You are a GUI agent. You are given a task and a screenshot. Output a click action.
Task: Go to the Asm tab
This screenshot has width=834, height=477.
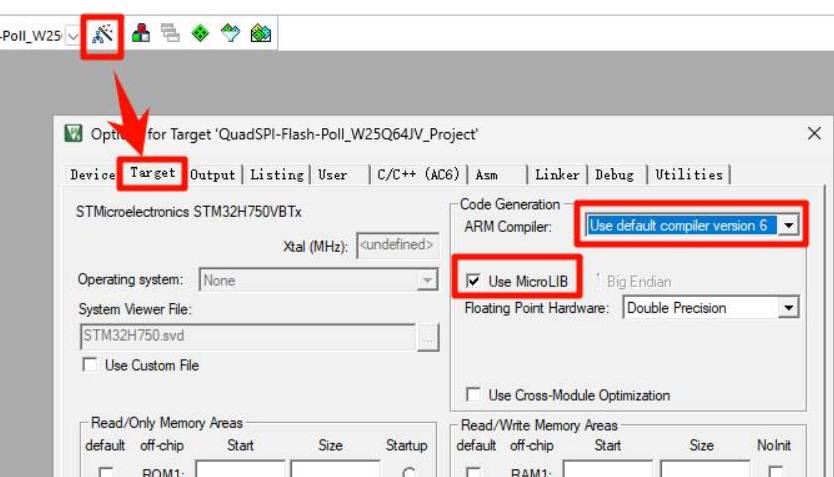click(x=487, y=175)
